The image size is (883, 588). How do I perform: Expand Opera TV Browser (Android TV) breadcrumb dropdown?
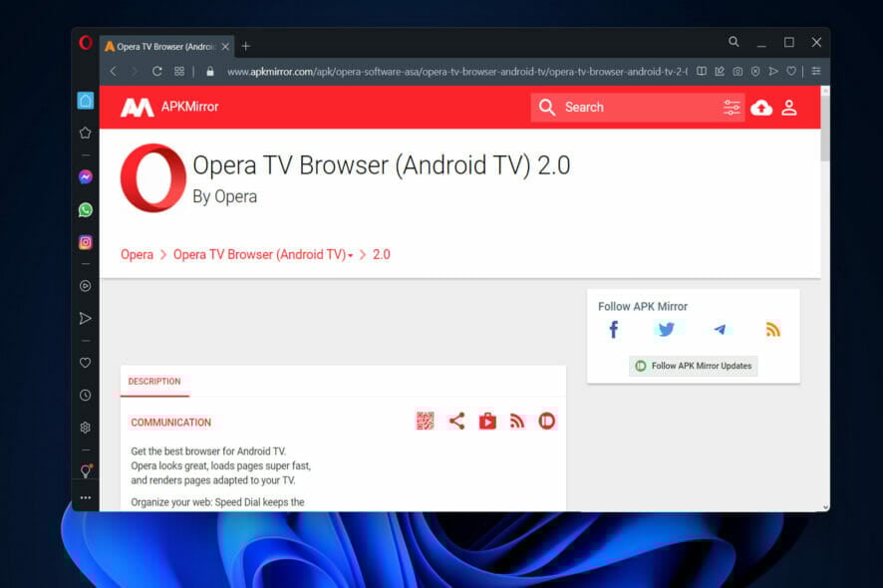(350, 256)
